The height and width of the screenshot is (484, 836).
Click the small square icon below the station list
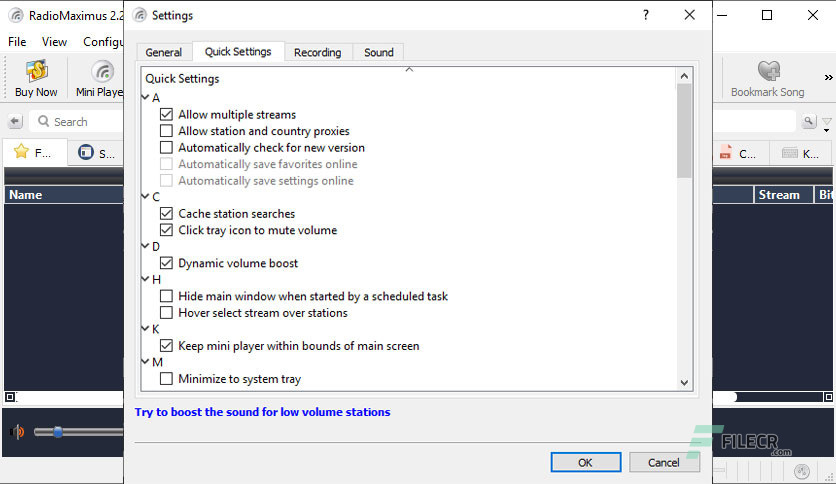click(10, 397)
